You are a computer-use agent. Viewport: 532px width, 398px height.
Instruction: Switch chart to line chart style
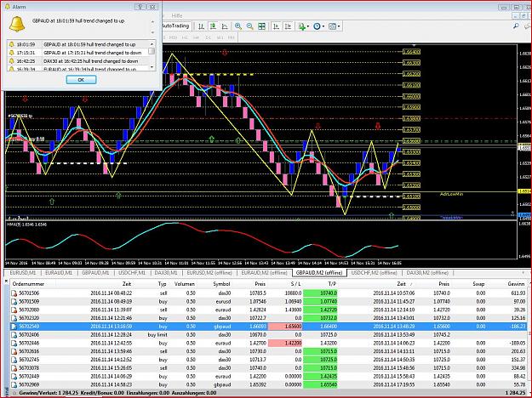[x=225, y=26]
